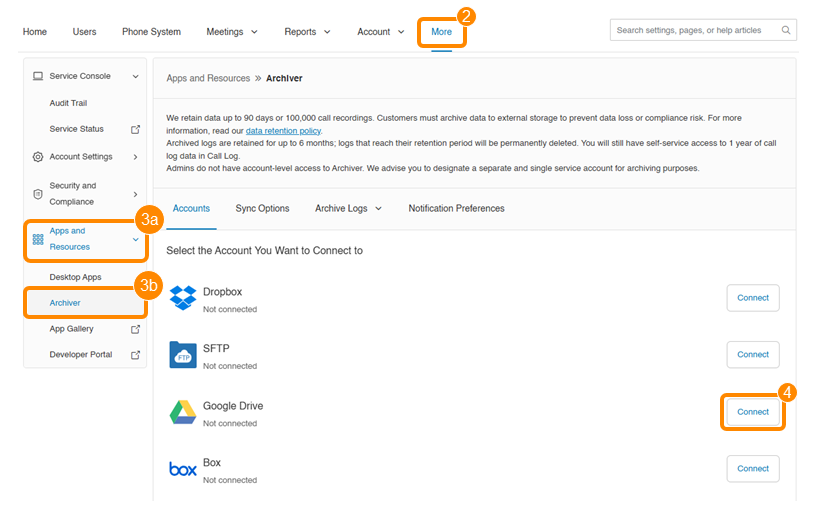This screenshot has width=815, height=518.
Task: Click the Dropbox logo icon
Action: pyautogui.click(x=182, y=298)
